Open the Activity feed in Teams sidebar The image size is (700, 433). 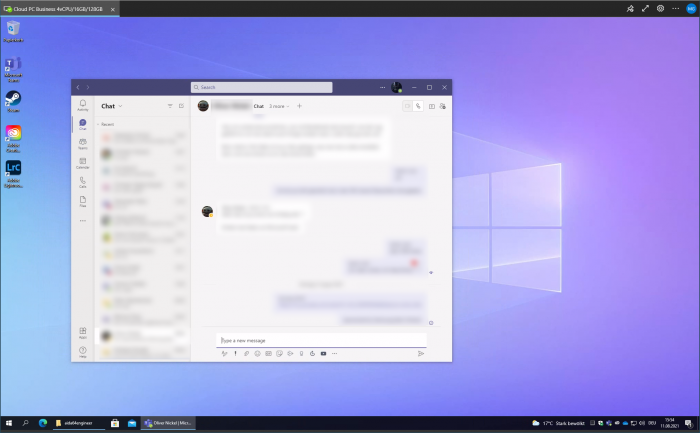[83, 105]
